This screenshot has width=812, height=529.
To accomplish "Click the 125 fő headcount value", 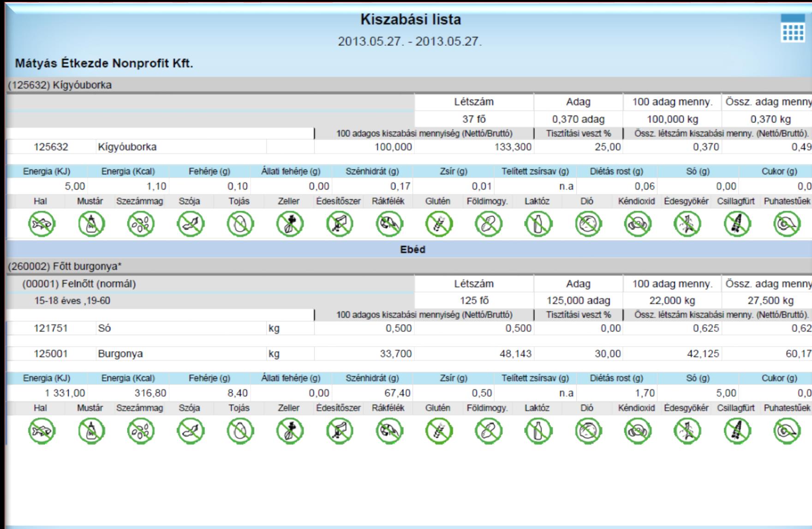I will coord(474,301).
